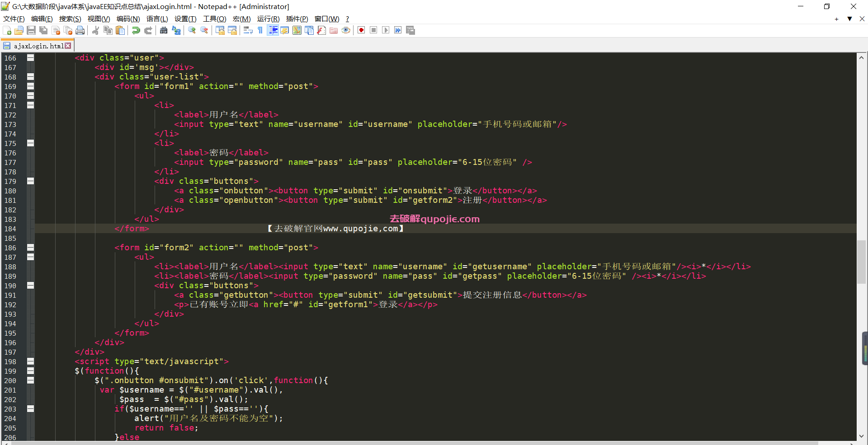Open the 设置(T) menu
The image size is (868, 445).
(185, 19)
